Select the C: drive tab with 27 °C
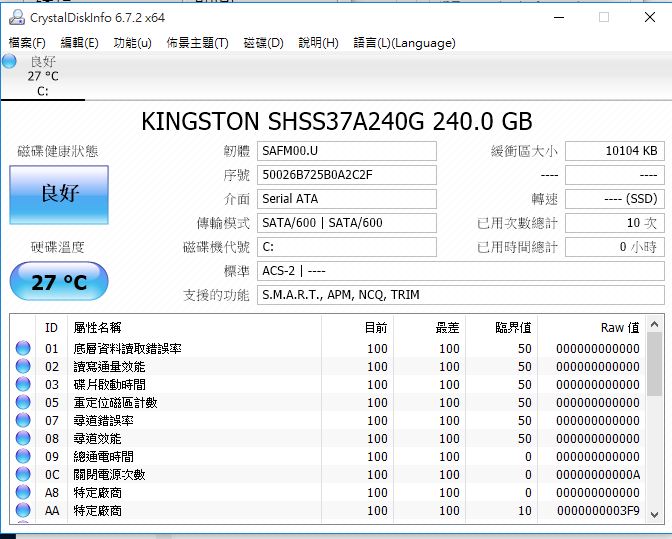 click(x=42, y=76)
